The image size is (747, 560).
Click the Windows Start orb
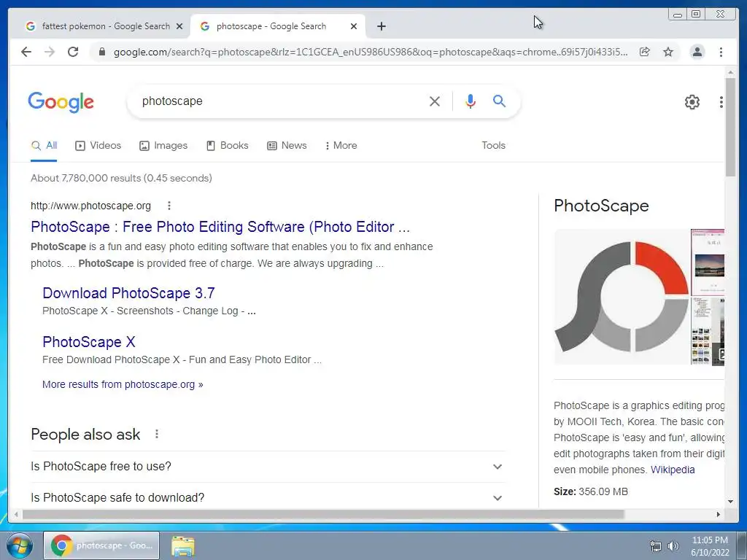click(19, 545)
